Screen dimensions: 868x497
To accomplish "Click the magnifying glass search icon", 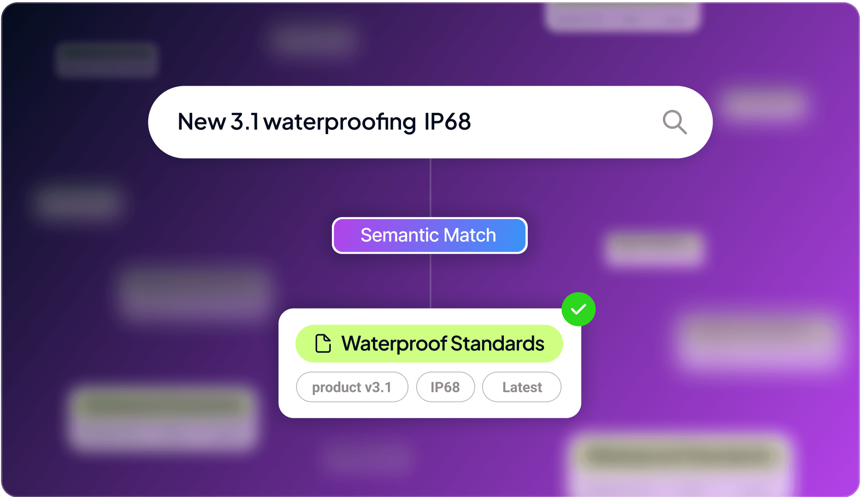I will pos(674,122).
